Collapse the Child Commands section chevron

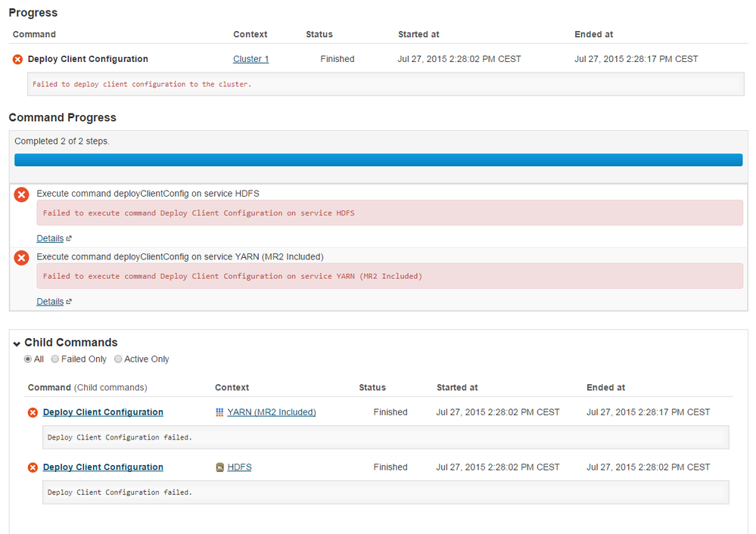tap(17, 343)
